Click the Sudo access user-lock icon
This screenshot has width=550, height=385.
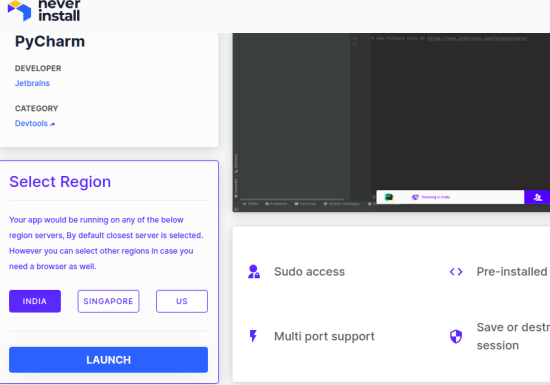pos(254,272)
